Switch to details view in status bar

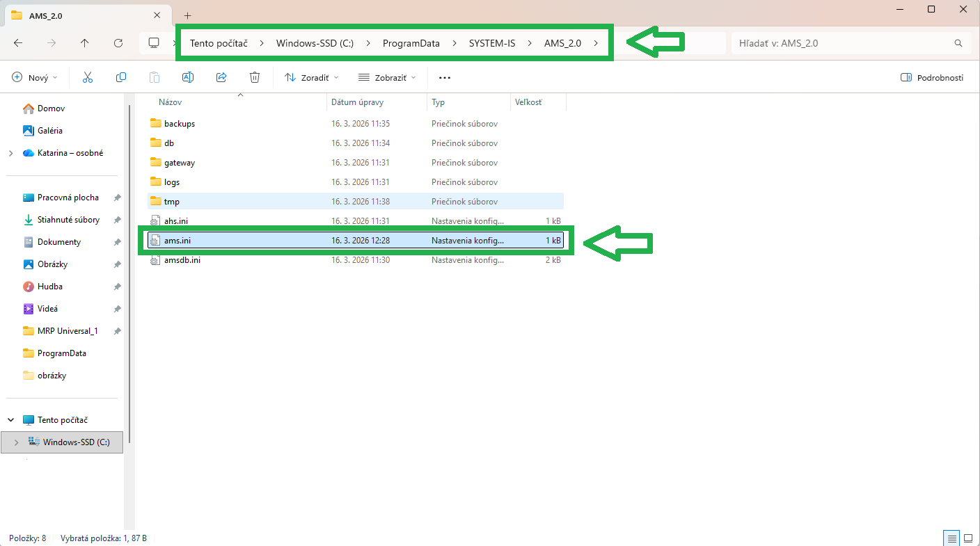click(951, 538)
